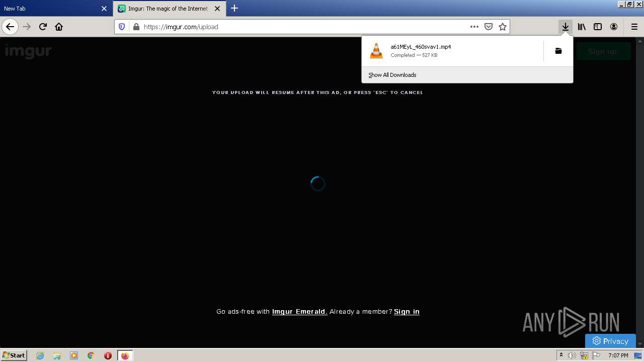Open the volume control in tray
Screen dimensions: 644x362
click(572, 355)
